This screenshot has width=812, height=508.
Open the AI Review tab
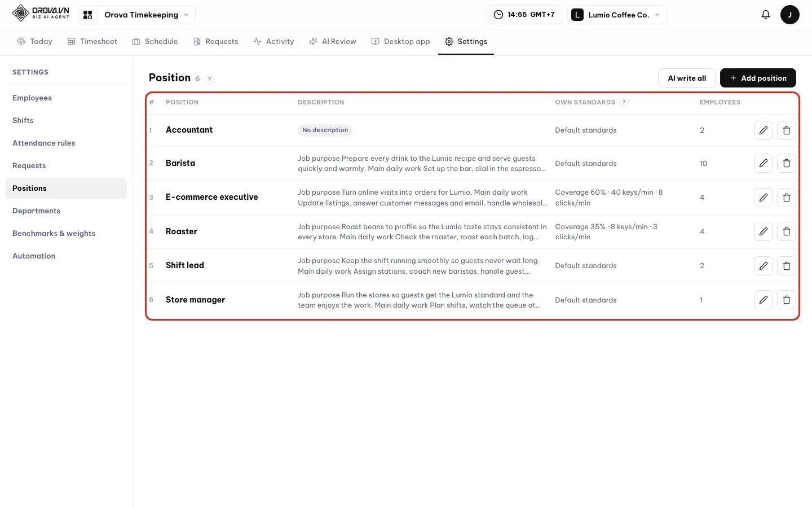tap(333, 42)
